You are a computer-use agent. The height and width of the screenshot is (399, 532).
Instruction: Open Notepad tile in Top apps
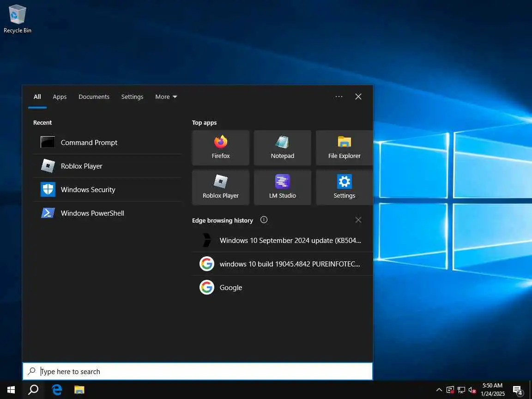pyautogui.click(x=282, y=148)
